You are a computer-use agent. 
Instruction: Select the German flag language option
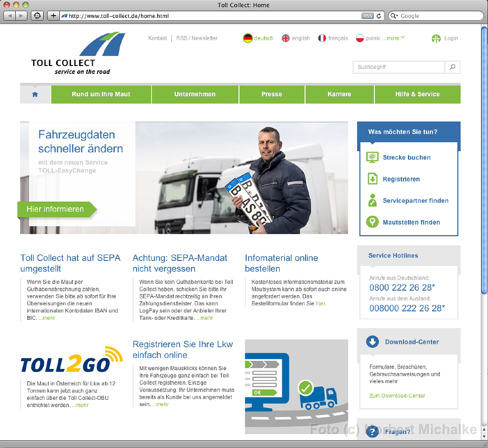coord(247,38)
